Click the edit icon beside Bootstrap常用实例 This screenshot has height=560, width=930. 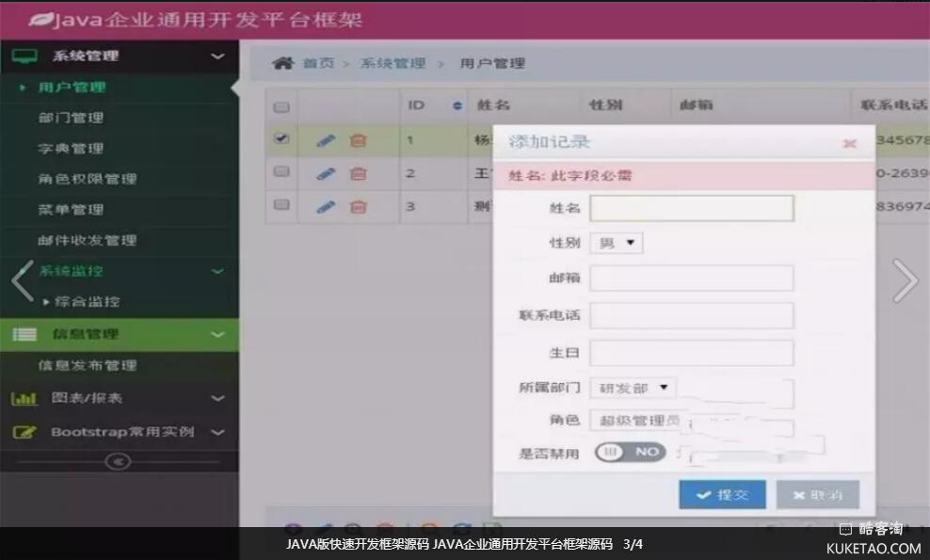click(x=24, y=432)
